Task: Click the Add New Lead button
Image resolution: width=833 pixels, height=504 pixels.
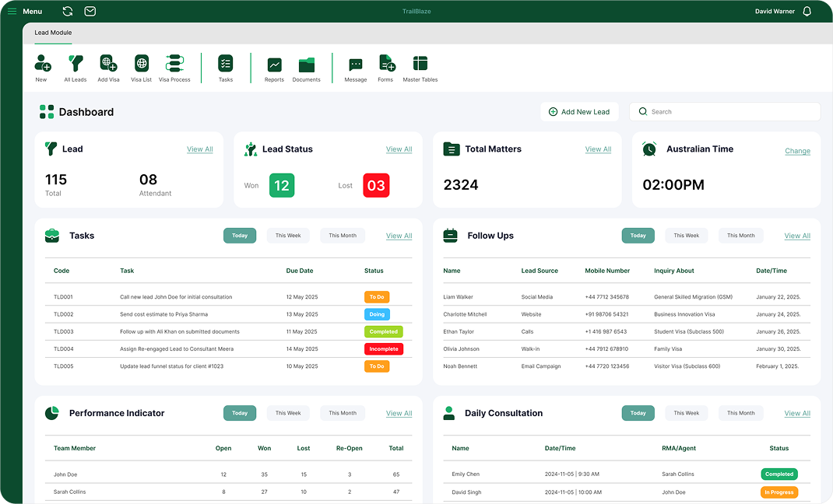Action: coord(579,111)
